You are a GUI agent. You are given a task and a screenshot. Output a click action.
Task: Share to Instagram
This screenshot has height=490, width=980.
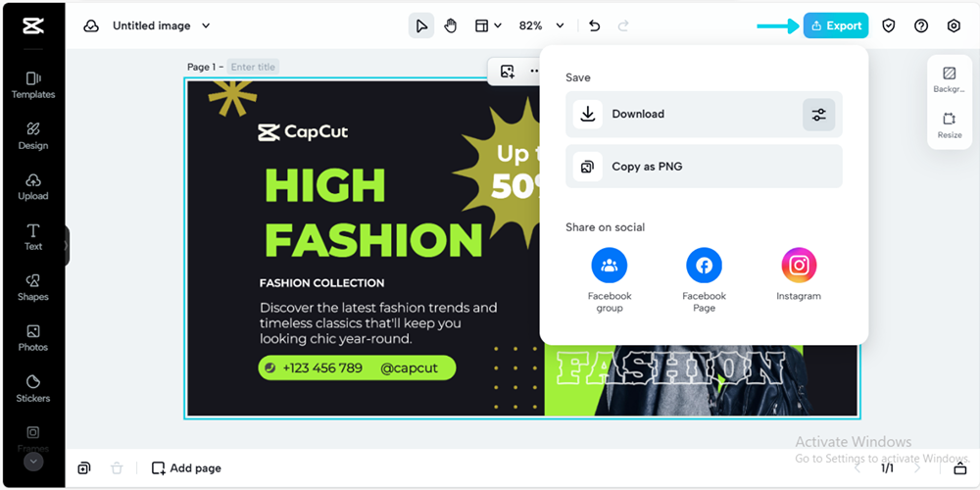tap(799, 274)
